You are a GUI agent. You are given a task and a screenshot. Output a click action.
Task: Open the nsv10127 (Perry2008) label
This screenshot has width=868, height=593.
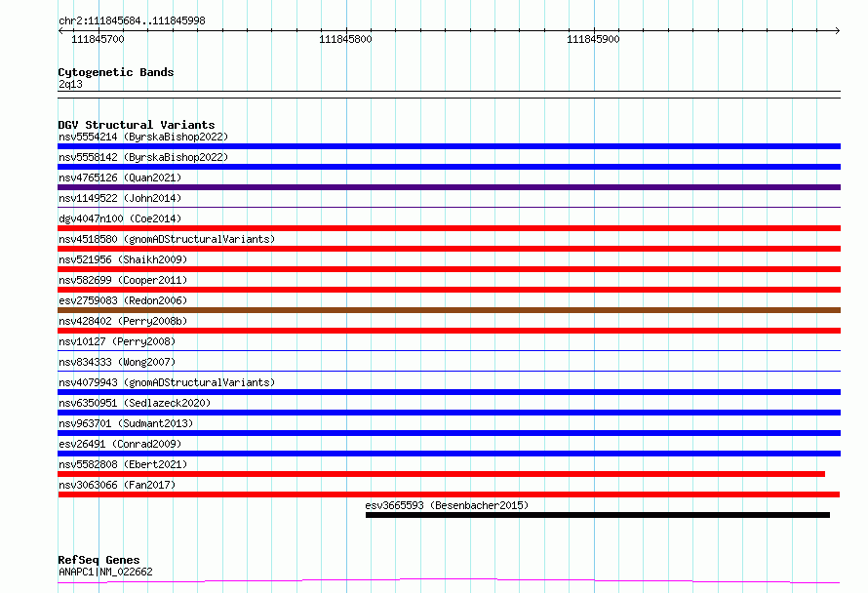coord(117,341)
